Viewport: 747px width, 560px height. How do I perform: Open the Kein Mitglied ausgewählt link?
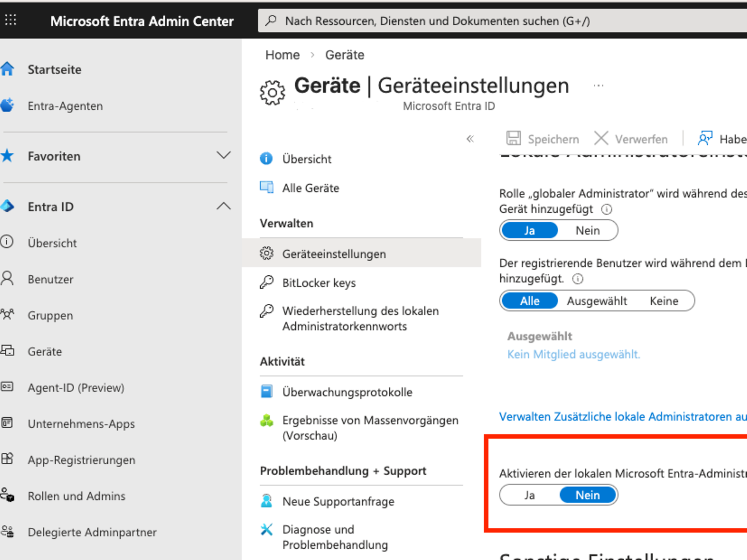point(573,354)
